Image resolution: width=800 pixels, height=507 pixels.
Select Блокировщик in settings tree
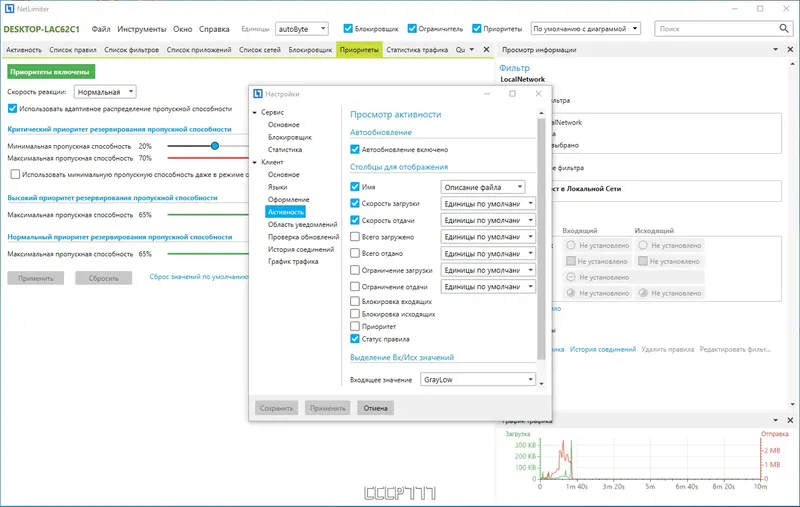click(x=290, y=137)
